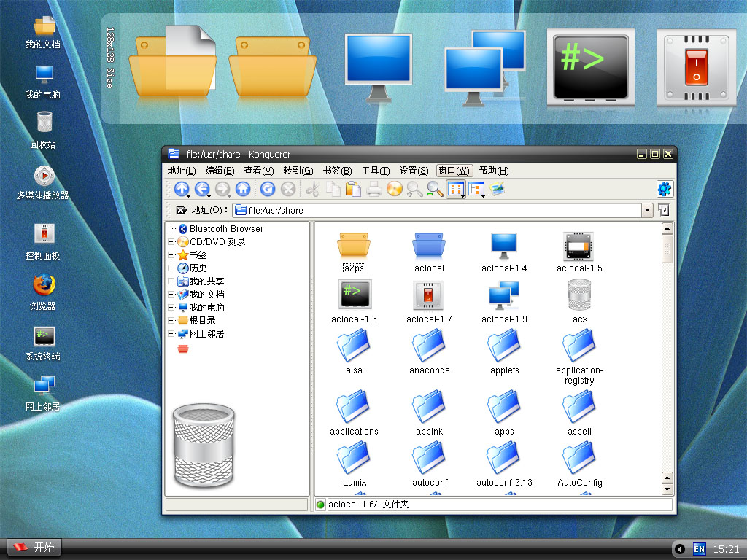Reload the view with the refresh icon
Image resolution: width=747 pixels, height=560 pixels.
tap(268, 189)
